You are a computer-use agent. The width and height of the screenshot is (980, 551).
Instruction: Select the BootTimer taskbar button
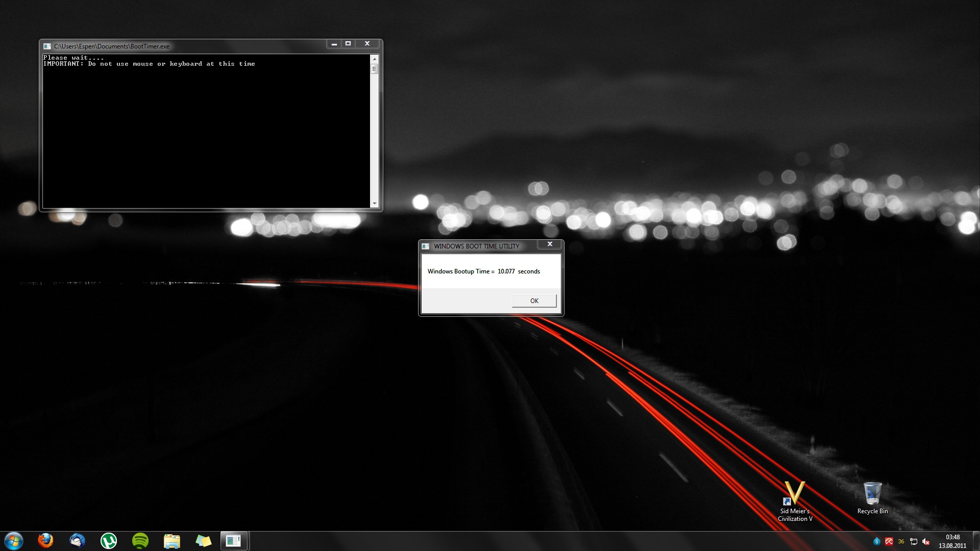(x=234, y=541)
